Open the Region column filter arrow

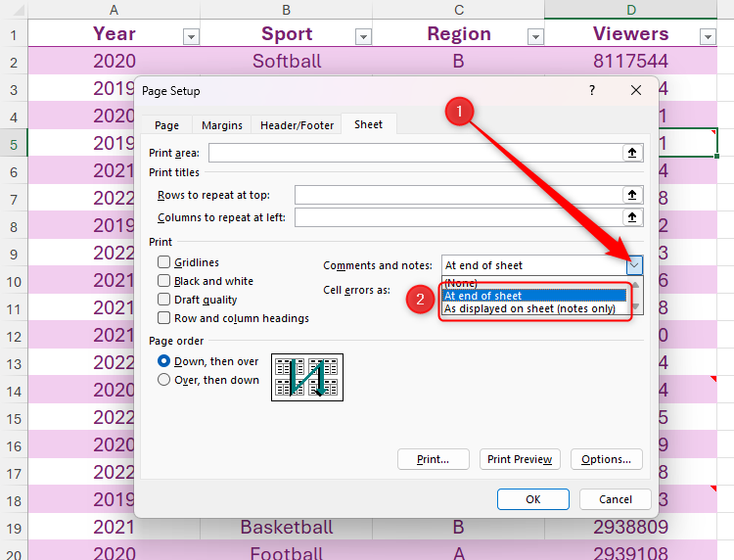point(535,36)
